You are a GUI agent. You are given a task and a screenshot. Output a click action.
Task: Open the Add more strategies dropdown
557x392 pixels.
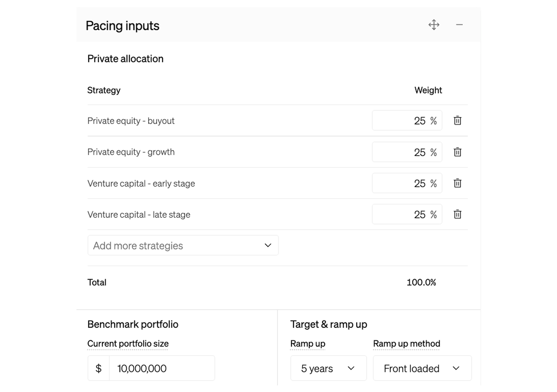click(x=183, y=245)
